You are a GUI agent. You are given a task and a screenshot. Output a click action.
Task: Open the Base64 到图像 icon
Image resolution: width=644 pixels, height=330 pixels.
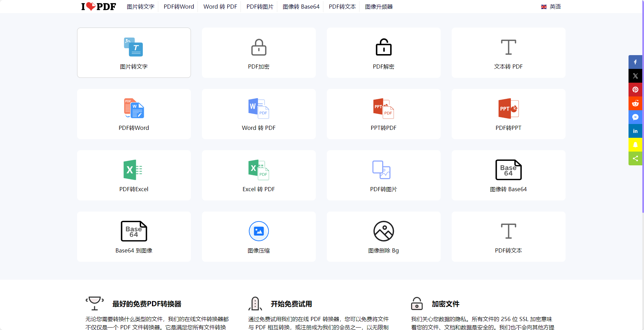[134, 231]
